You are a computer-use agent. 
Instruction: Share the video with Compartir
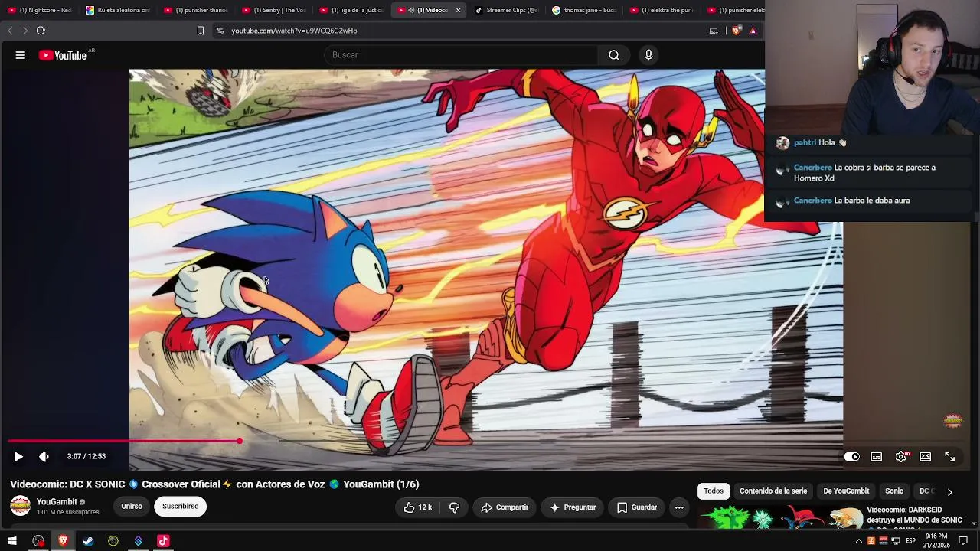pos(505,507)
